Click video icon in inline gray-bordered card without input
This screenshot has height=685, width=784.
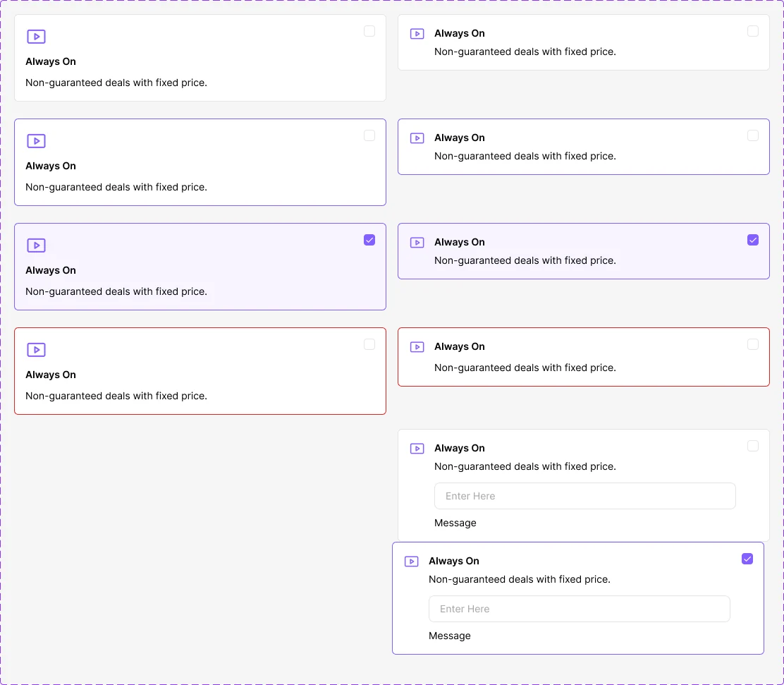tap(417, 34)
